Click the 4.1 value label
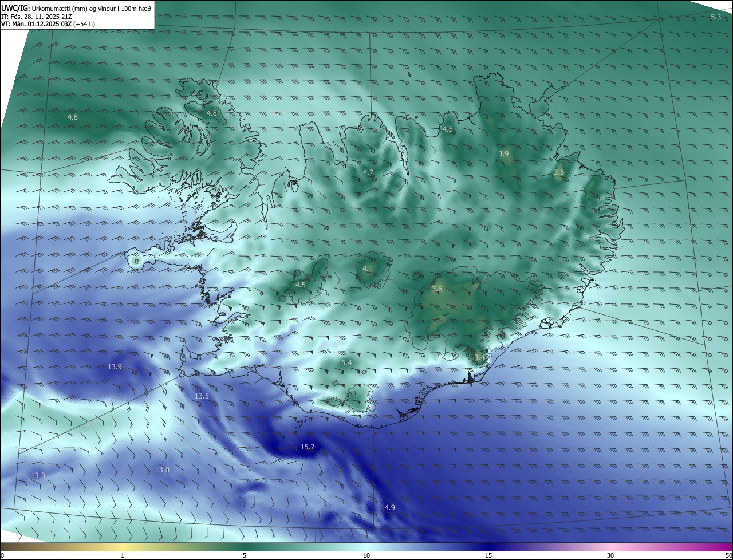The height and width of the screenshot is (560, 733). coord(368,269)
